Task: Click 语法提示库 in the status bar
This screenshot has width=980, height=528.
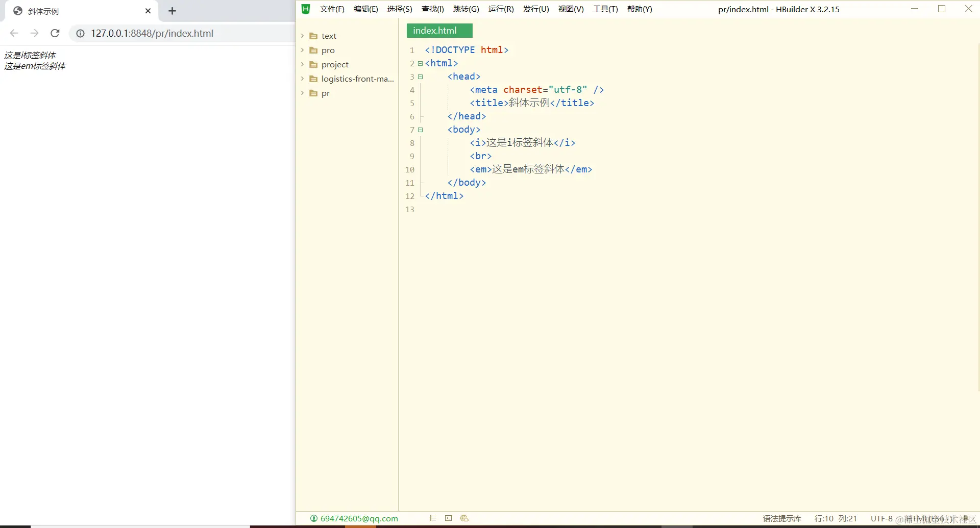Action: coord(782,518)
